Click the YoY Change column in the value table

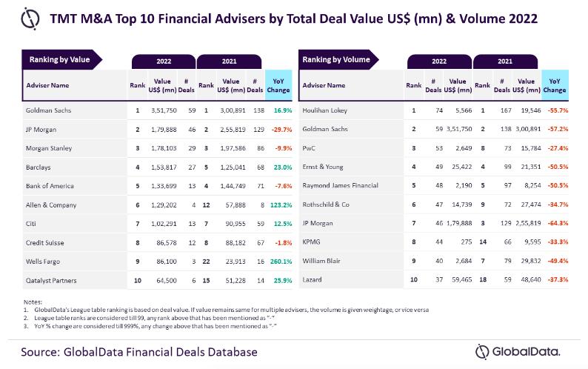[x=278, y=85]
